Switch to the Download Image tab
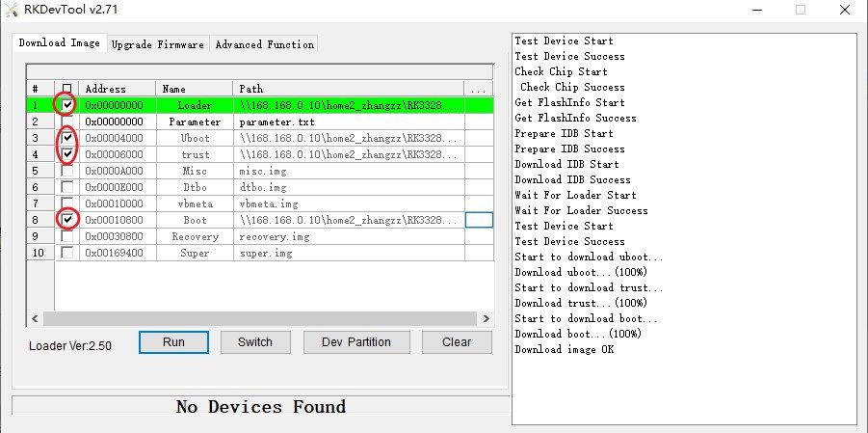This screenshot has height=433, width=868. (x=59, y=42)
